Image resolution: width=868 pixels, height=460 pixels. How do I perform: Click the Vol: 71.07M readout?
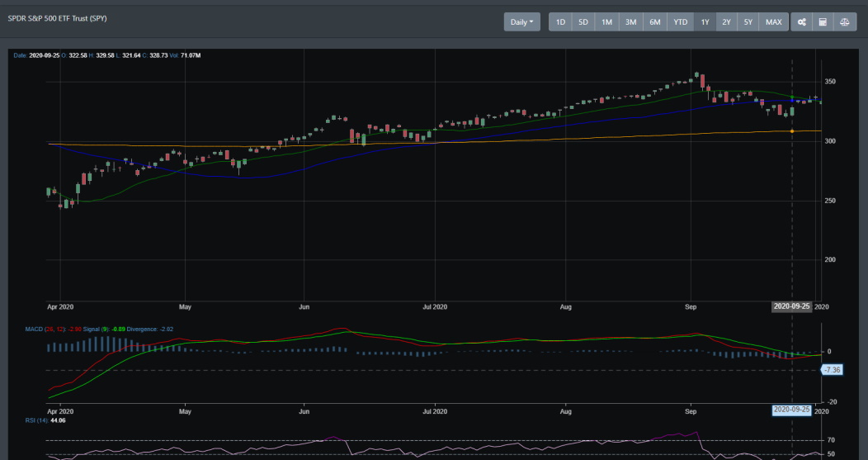(x=186, y=55)
